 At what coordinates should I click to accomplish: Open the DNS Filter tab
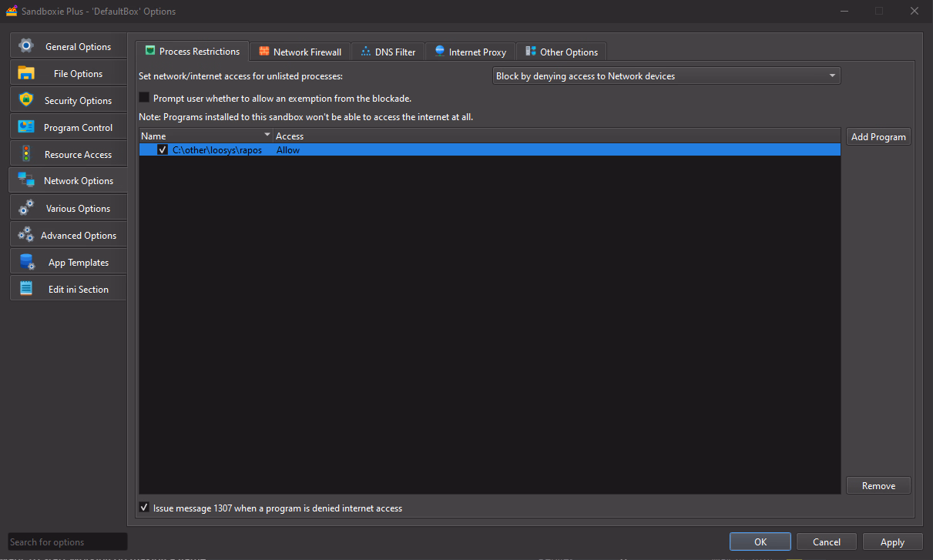click(x=388, y=52)
